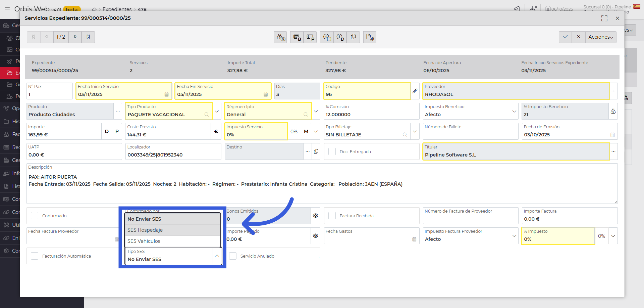Open the Impuesto Beneficio dropdown
Screen dimensions: 644x308
pyautogui.click(x=514, y=111)
